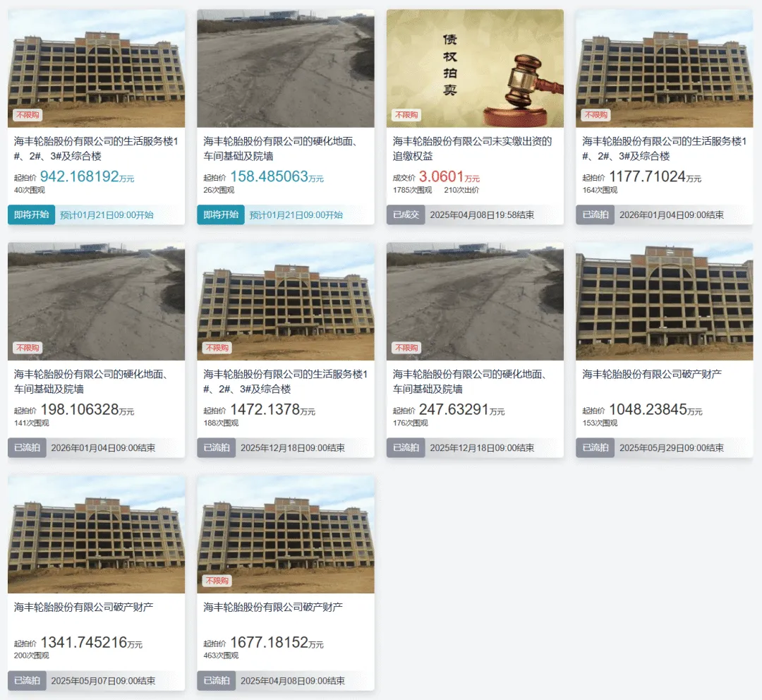Open the 硬化地面 title priced 247.63291万元
The height and width of the screenshot is (700, 762).
coord(471,382)
